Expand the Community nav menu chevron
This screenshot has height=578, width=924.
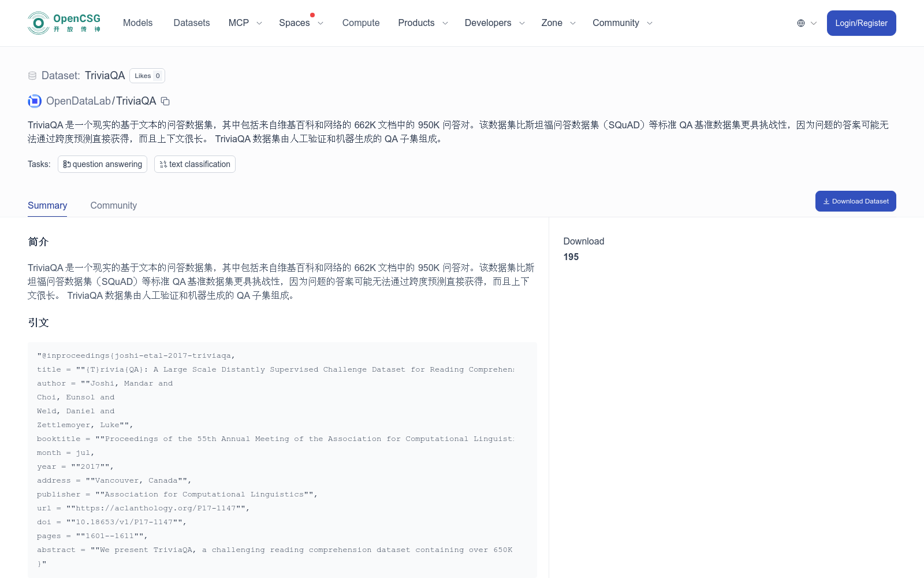(650, 23)
